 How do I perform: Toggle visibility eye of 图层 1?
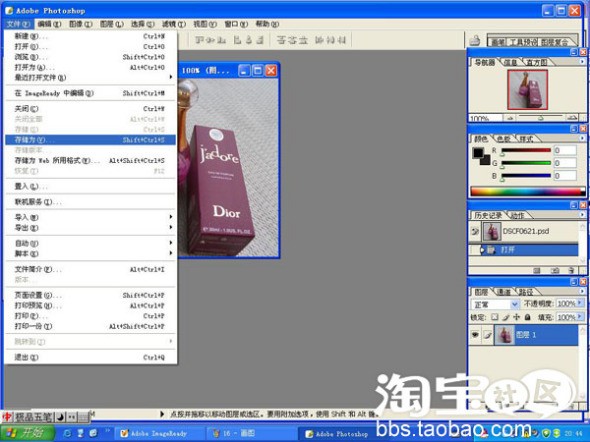pos(475,334)
